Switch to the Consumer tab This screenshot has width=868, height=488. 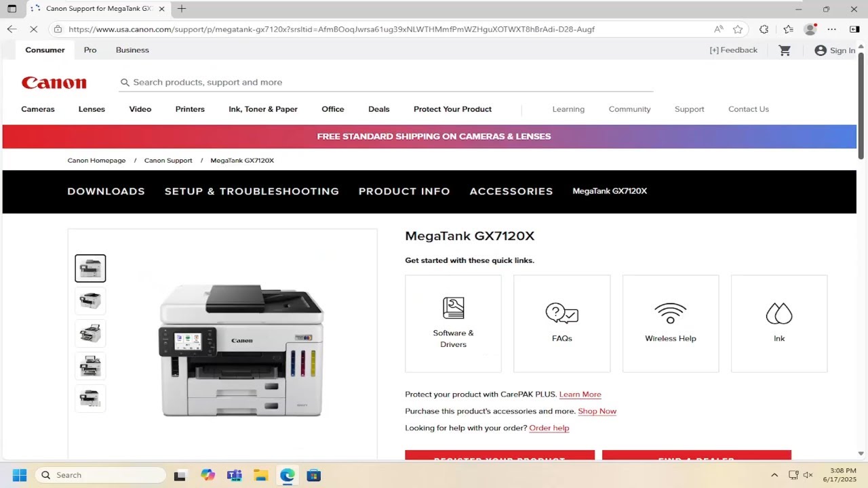pos(45,50)
